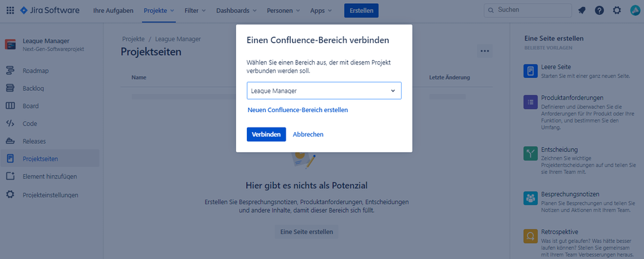Click the Besprechungsnotizen template icon
Image resolution: width=644 pixels, height=259 pixels.
tap(531, 198)
